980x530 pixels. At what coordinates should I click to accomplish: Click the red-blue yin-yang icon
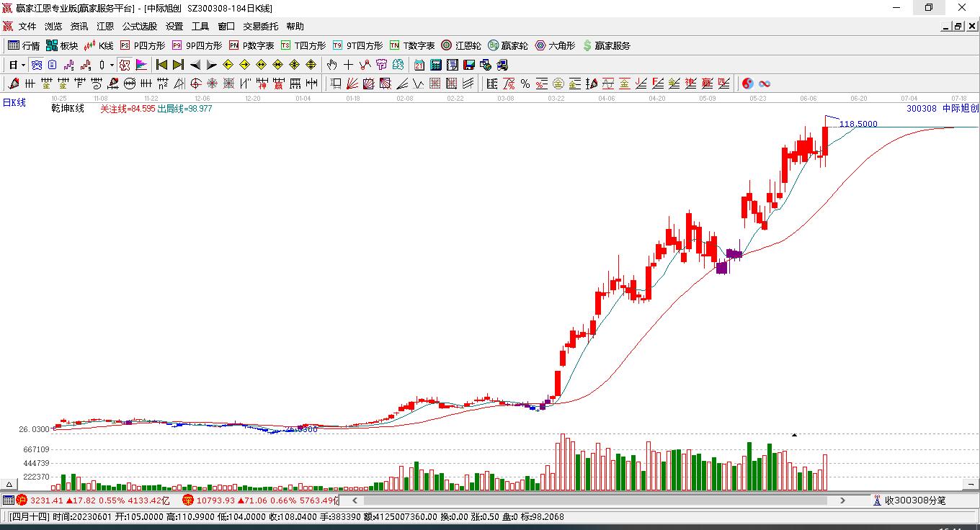pos(748,84)
